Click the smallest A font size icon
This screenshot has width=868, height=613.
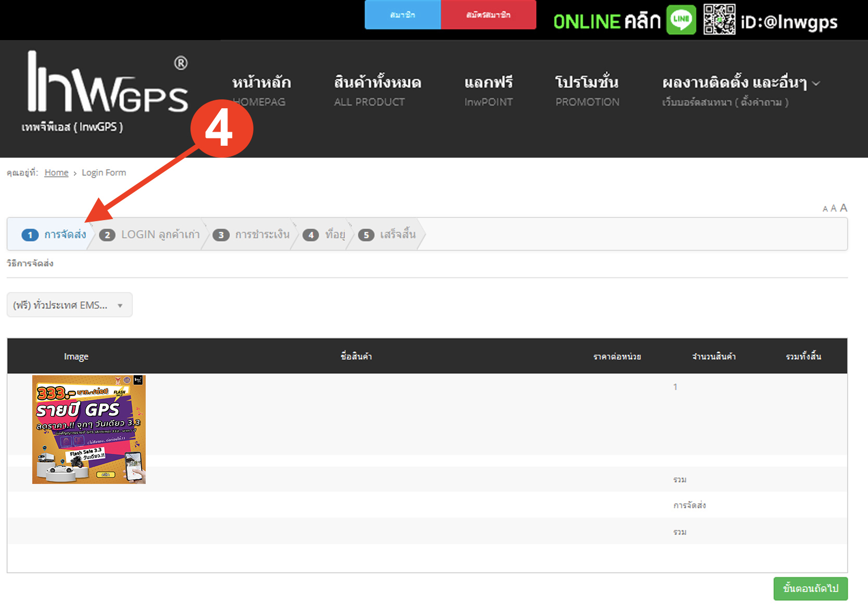(x=825, y=209)
